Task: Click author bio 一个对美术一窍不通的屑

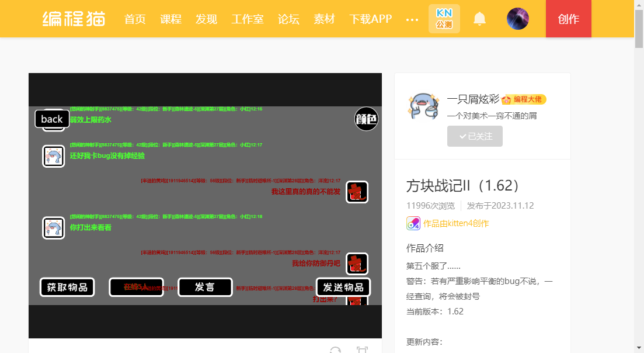Action: click(x=492, y=116)
